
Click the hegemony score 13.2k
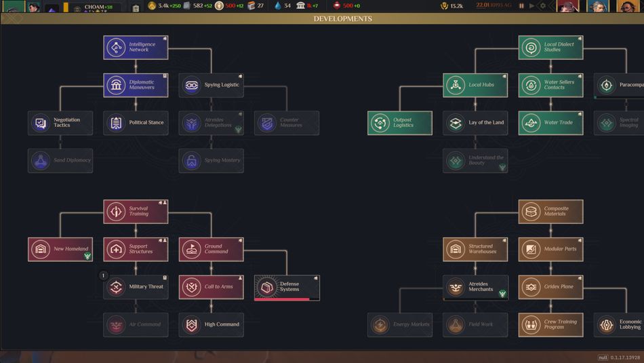click(x=451, y=5)
